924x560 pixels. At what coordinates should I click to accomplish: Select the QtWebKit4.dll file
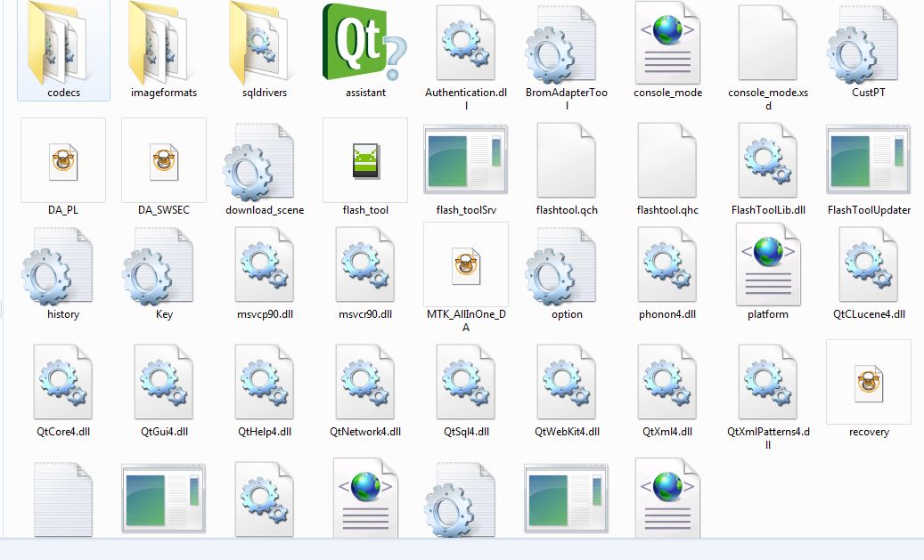(x=567, y=389)
